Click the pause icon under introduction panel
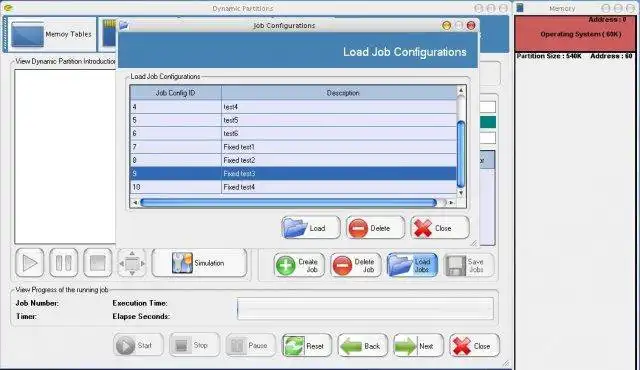Viewport: 640px width, 370px height. [64, 263]
